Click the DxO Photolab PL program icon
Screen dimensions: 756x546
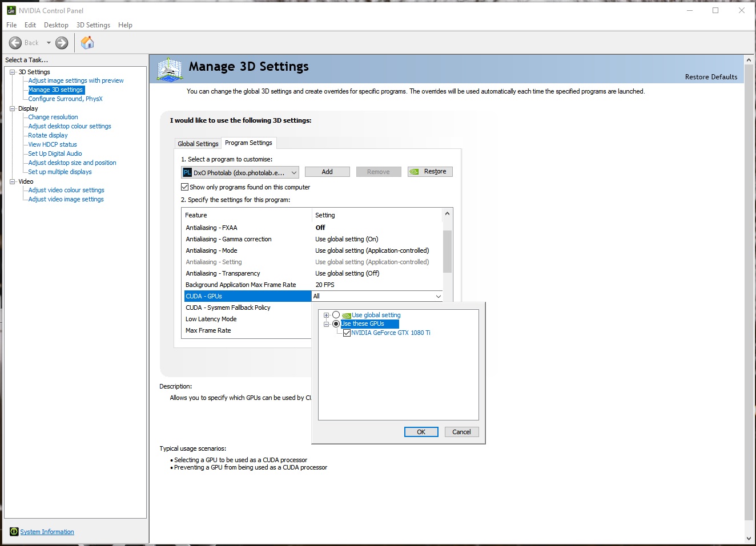tap(187, 172)
